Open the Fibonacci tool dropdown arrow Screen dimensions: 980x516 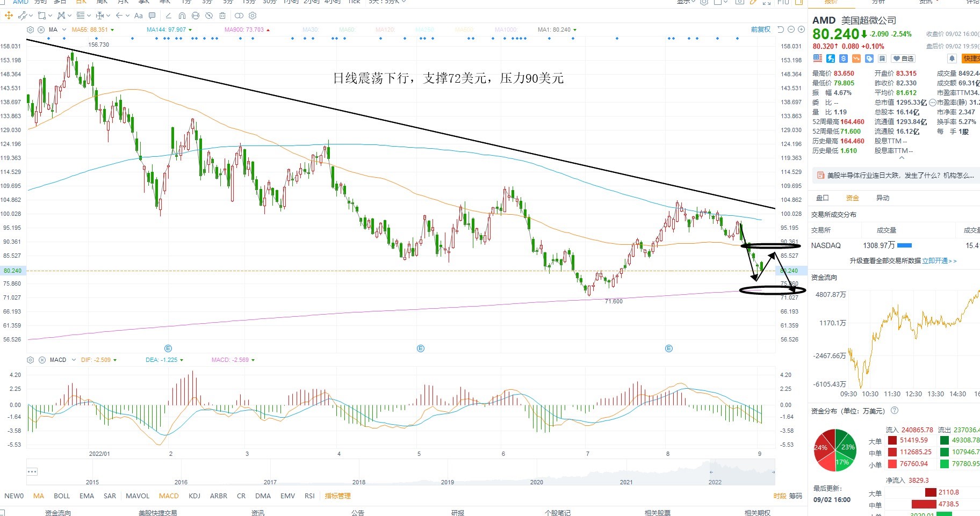[89, 16]
